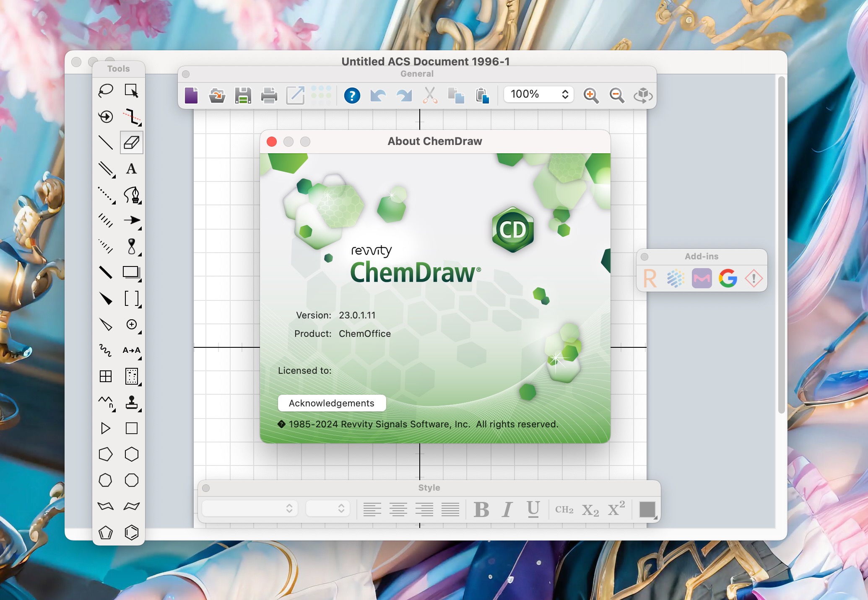Select the Hashed Bond tool
The width and height of the screenshot is (868, 600).
pos(106,220)
